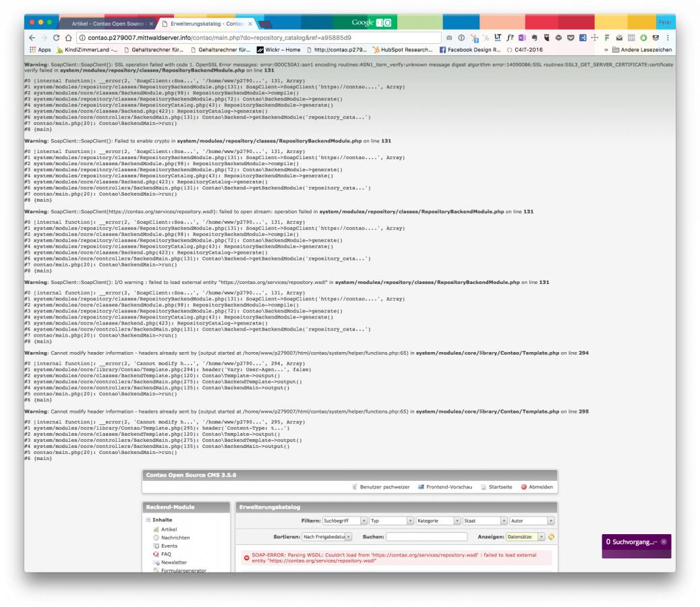This screenshot has width=700, height=607.
Task: Click the browser reload button
Action: click(x=57, y=38)
